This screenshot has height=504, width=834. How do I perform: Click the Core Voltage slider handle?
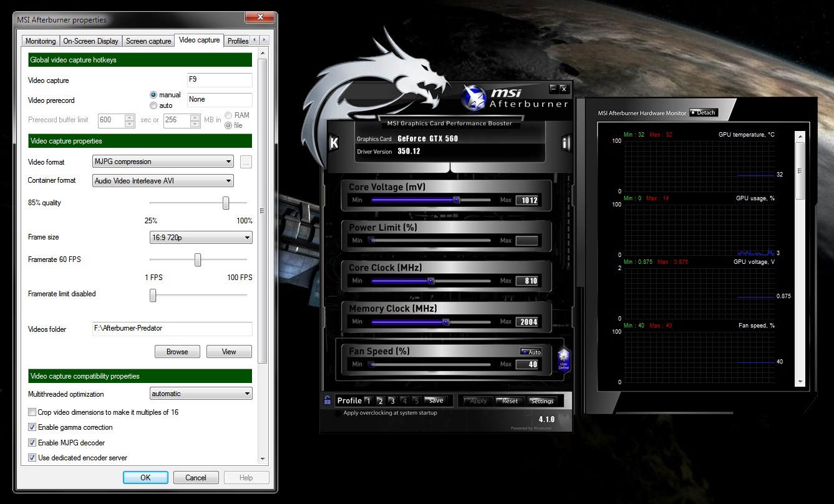pos(457,200)
